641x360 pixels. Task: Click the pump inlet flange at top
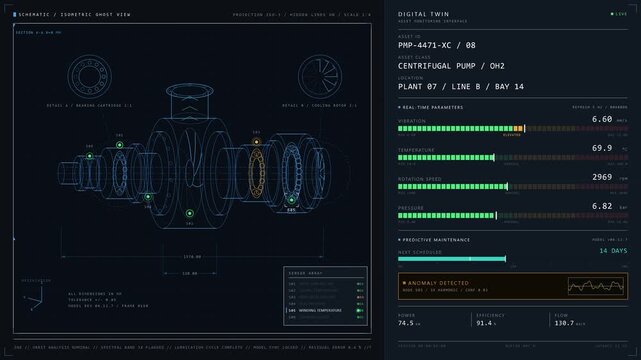click(x=189, y=91)
